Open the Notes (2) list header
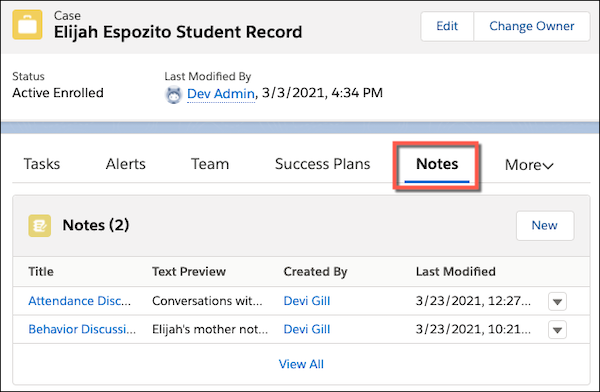This screenshot has height=392, width=600. tap(96, 225)
